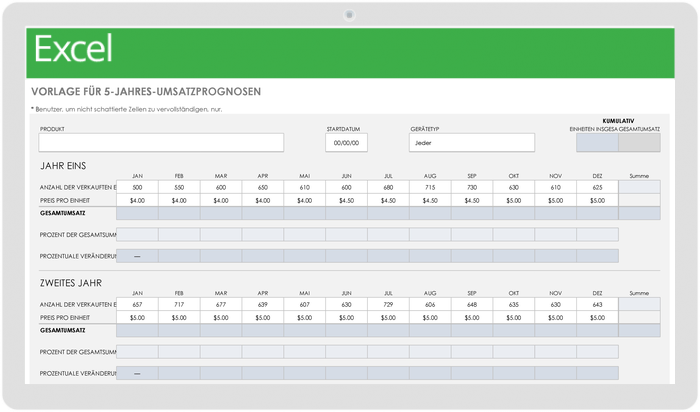Click Jahr Eins OKT units cell 630
The width and height of the screenshot is (700, 412).
(514, 187)
